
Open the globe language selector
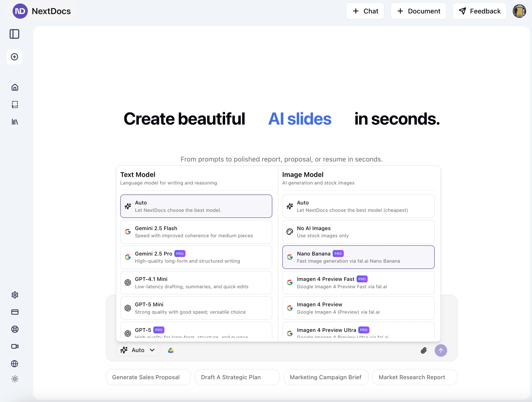[x=14, y=364]
